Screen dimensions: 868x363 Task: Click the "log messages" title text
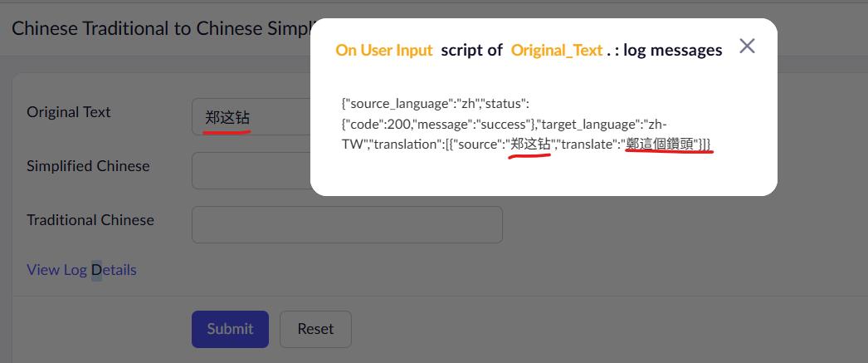(x=673, y=51)
